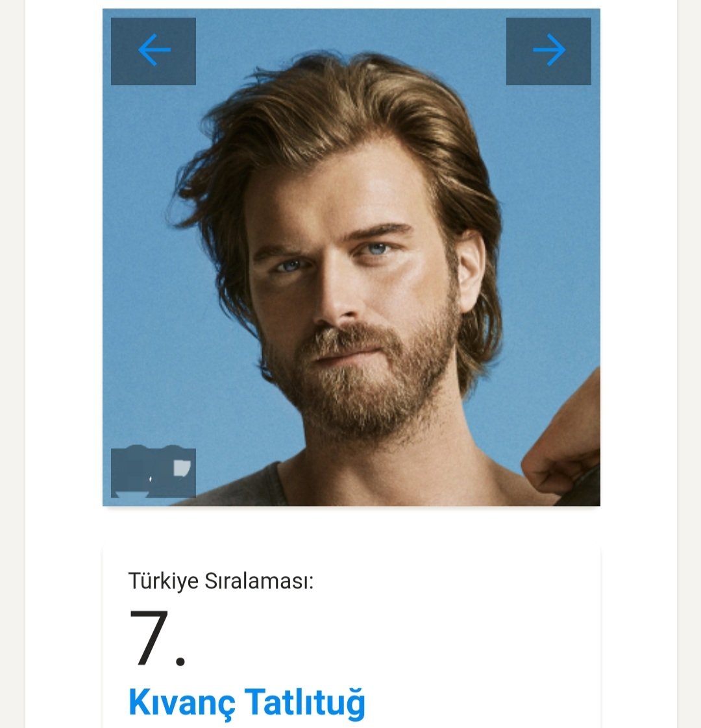Image resolution: width=701 pixels, height=728 pixels.
Task: Click the obscured badge at photo's bottom-left corner
Action: coord(153,472)
